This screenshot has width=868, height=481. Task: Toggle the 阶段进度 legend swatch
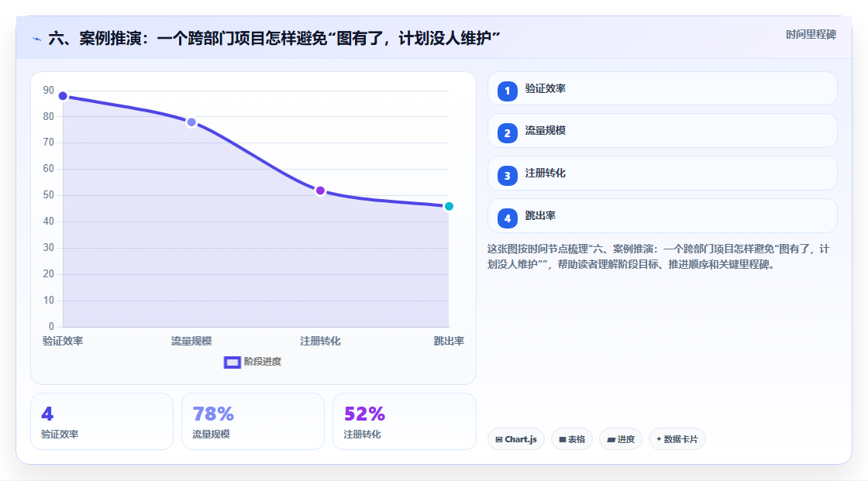coord(232,362)
